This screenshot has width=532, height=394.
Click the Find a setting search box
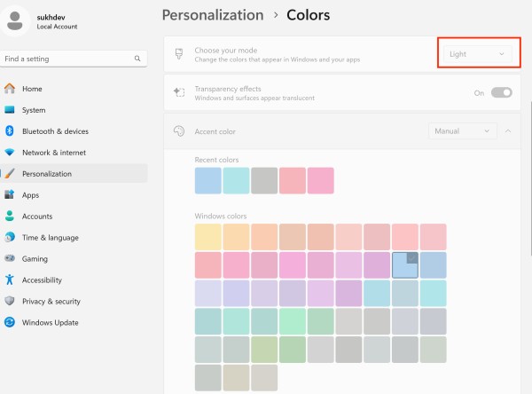click(x=66, y=59)
